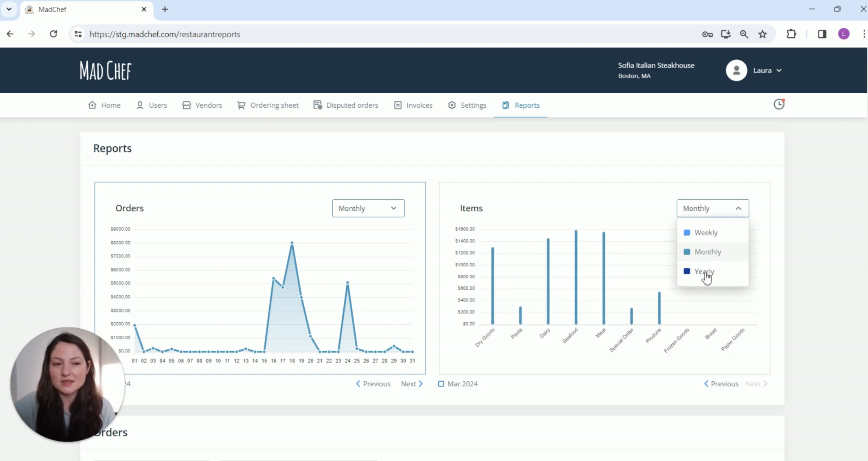This screenshot has width=868, height=461.
Task: Select Weekly in the Items dropdown
Action: 712,232
